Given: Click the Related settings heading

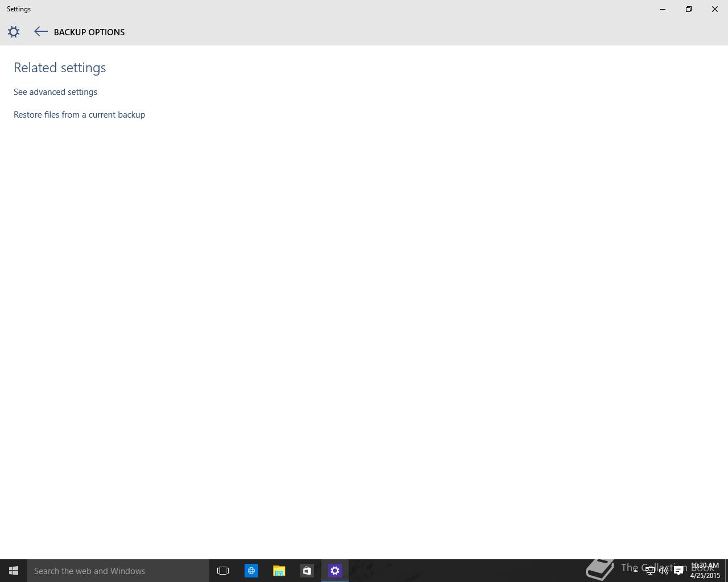Looking at the screenshot, I should [x=60, y=68].
